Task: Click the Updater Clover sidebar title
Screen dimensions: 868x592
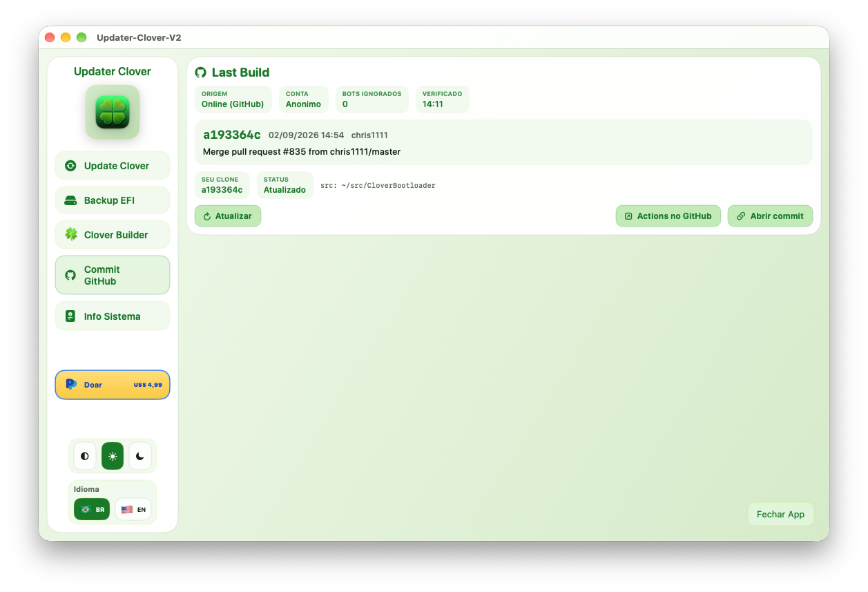Action: coord(113,71)
